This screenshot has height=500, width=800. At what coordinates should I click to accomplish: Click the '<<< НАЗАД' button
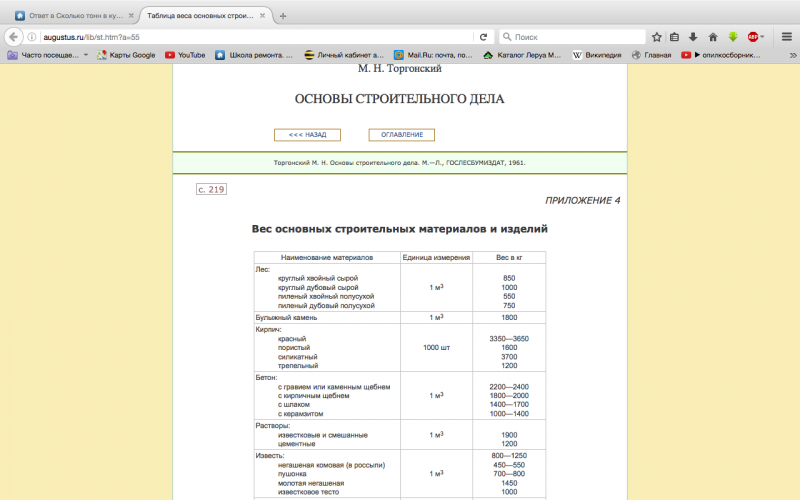click(x=307, y=134)
